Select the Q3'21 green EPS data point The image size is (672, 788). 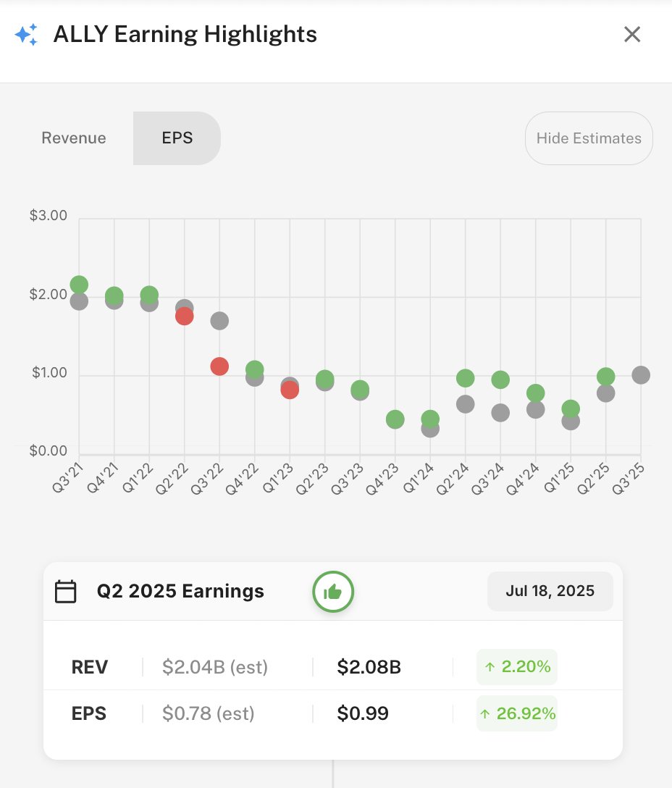pyautogui.click(x=79, y=285)
